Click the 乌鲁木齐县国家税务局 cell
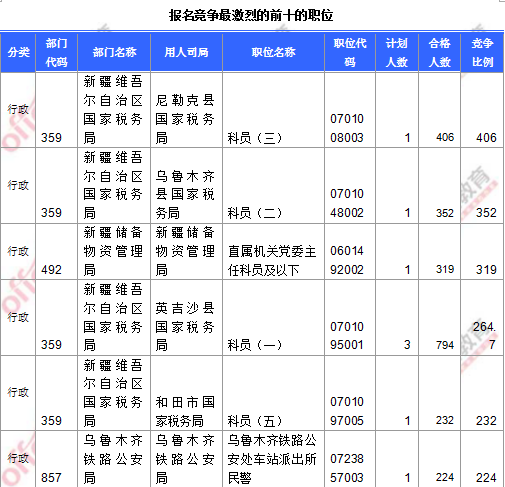Image resolution: width=505 pixels, height=487 pixels. click(x=186, y=185)
